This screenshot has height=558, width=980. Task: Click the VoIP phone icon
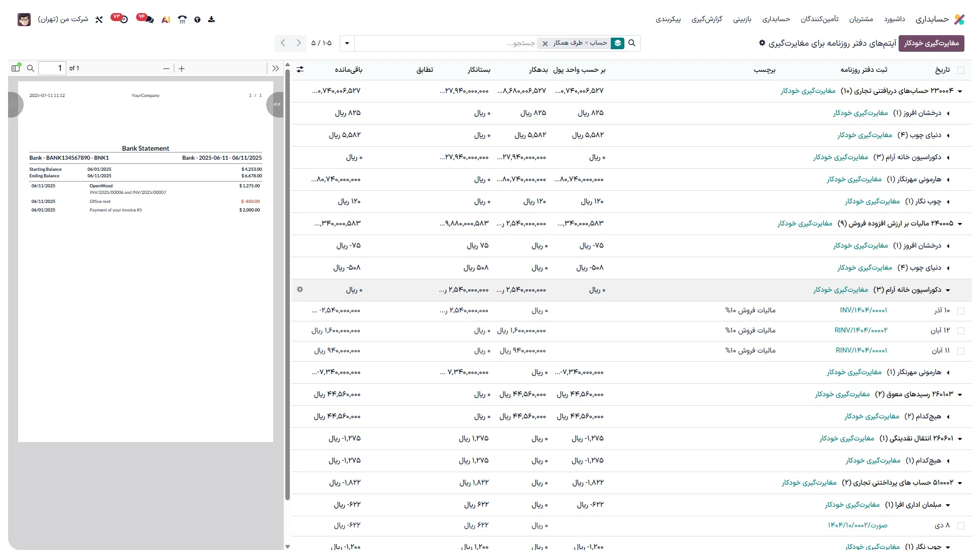[x=182, y=20]
